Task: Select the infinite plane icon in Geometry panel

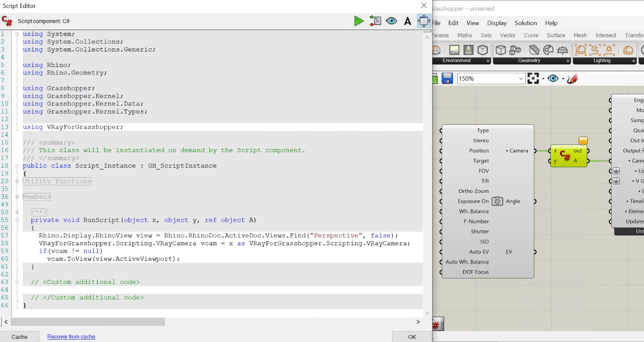Action: coord(562,50)
